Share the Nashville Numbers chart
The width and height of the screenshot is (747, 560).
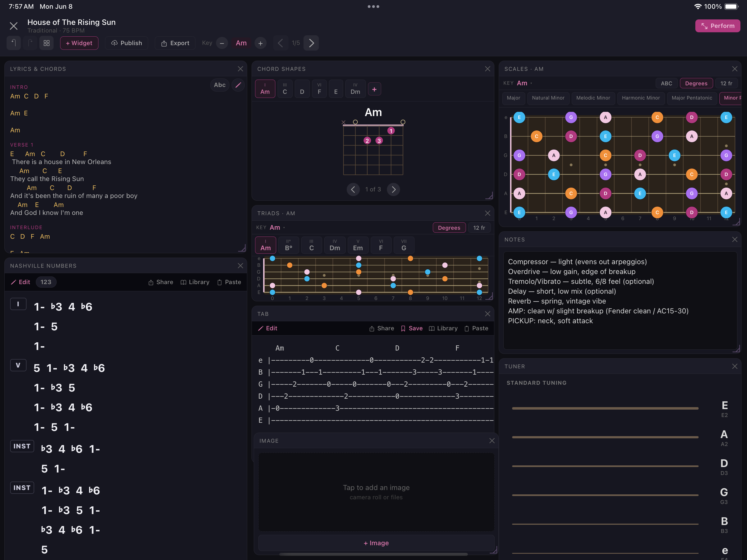(x=161, y=282)
